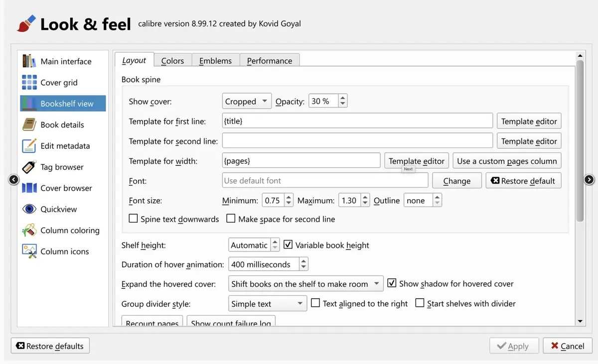The height and width of the screenshot is (364, 598).
Task: Select the Cover grid icon
Action: pos(29,82)
